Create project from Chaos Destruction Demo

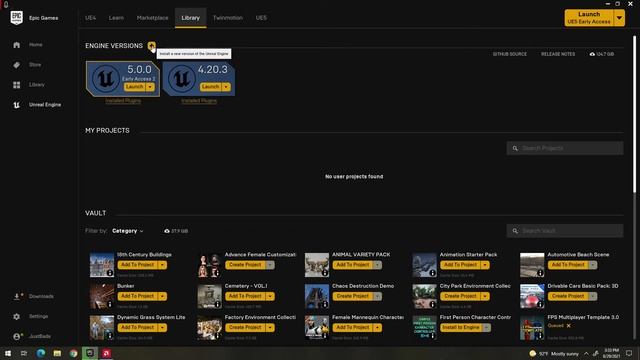click(353, 296)
